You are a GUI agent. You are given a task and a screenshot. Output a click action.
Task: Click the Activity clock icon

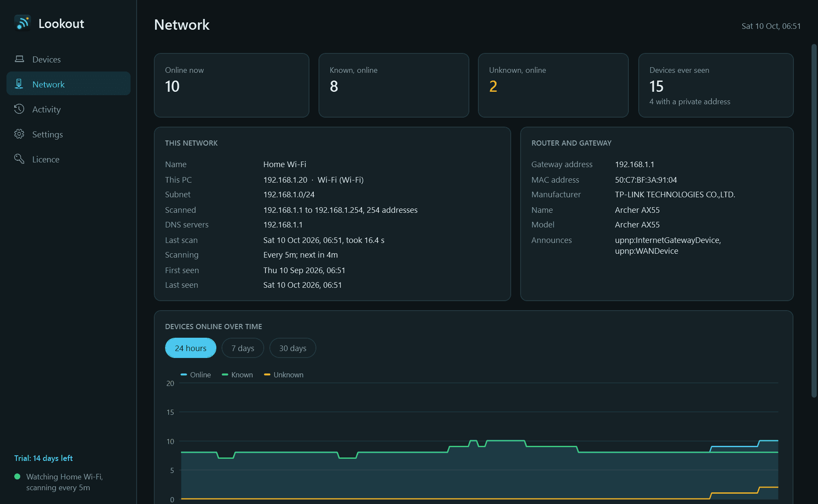pos(19,109)
